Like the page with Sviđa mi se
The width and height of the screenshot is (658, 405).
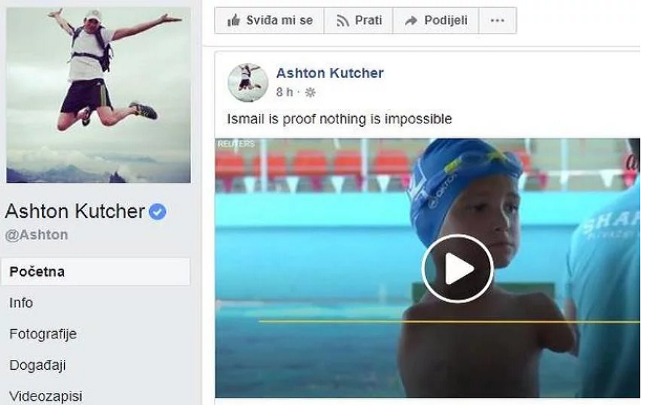[x=269, y=21]
